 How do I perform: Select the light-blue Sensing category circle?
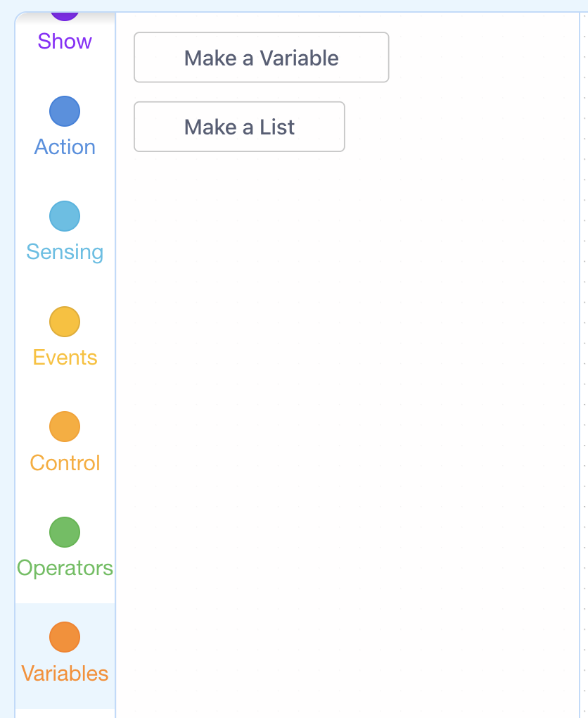[65, 216]
